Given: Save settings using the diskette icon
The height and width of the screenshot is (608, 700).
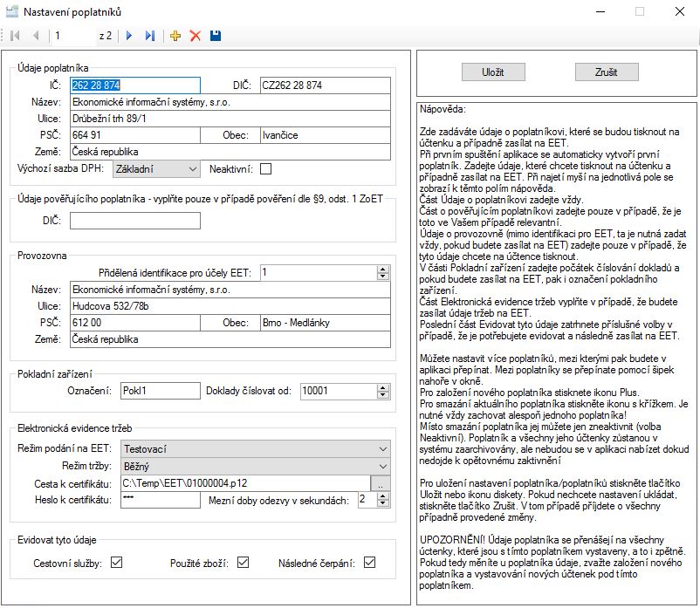Looking at the screenshot, I should click(x=216, y=36).
